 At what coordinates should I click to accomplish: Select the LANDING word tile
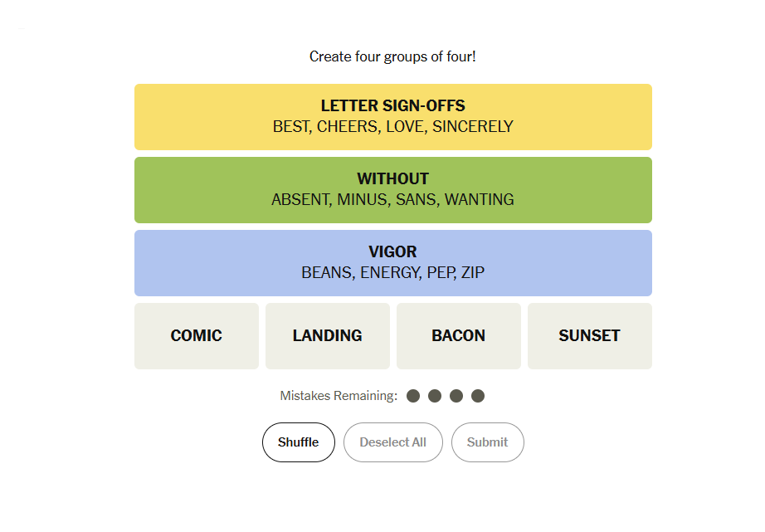tap(328, 336)
